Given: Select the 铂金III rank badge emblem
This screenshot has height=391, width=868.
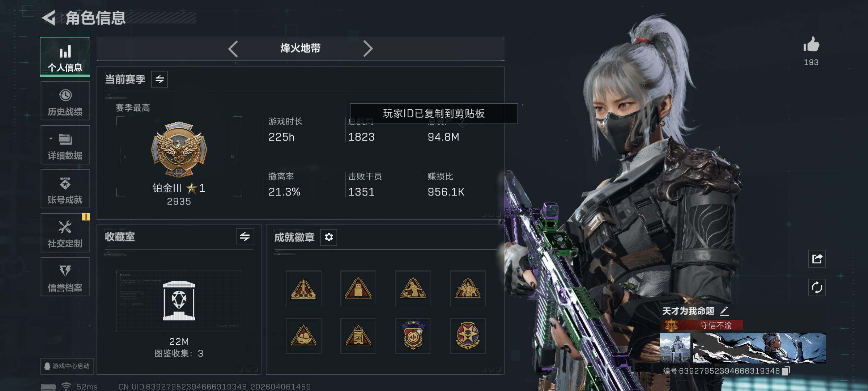Looking at the screenshot, I should click(x=179, y=149).
